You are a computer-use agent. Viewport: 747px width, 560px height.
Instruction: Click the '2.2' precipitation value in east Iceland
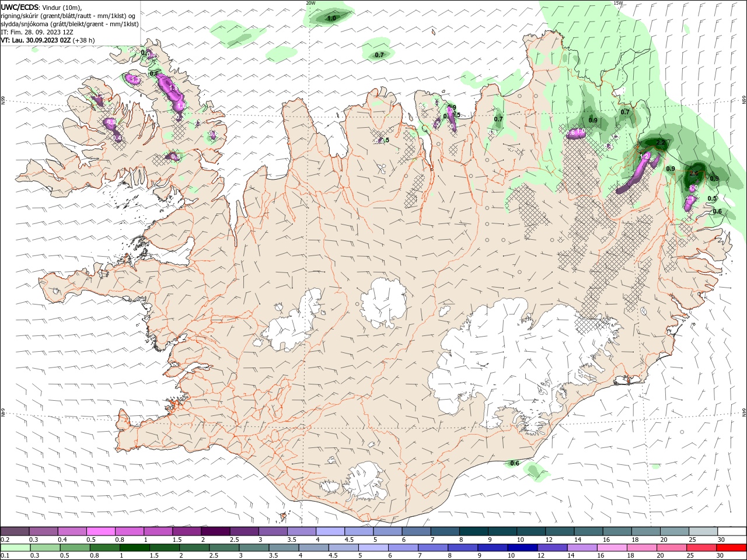tap(661, 142)
